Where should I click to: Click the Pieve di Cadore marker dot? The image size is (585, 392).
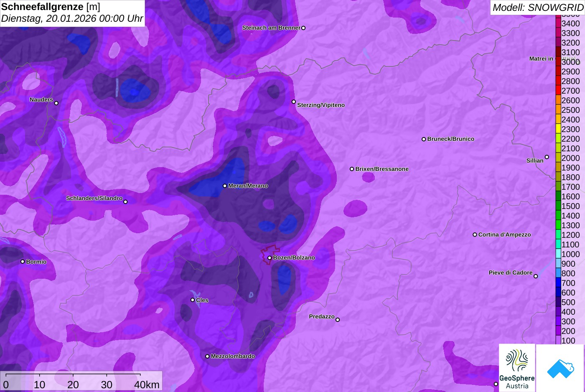pos(536,276)
